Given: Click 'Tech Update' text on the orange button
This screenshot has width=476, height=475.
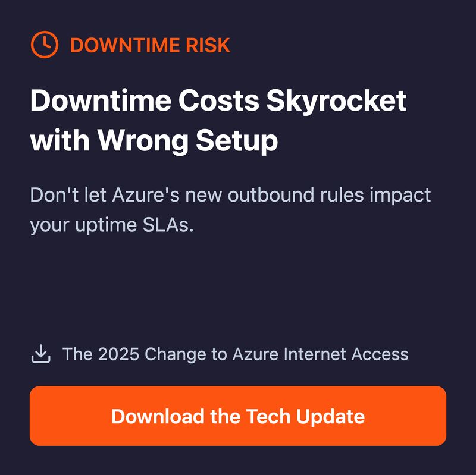Looking at the screenshot, I should (x=305, y=417).
